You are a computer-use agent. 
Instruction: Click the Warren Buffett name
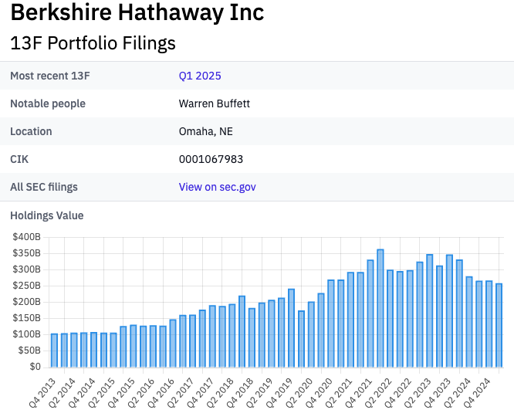(215, 103)
